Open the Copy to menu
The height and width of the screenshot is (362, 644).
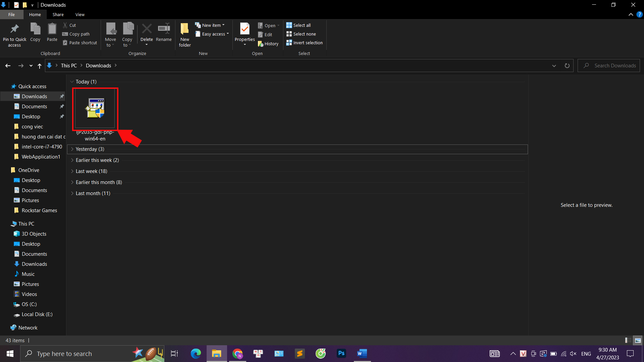pyautogui.click(x=127, y=35)
